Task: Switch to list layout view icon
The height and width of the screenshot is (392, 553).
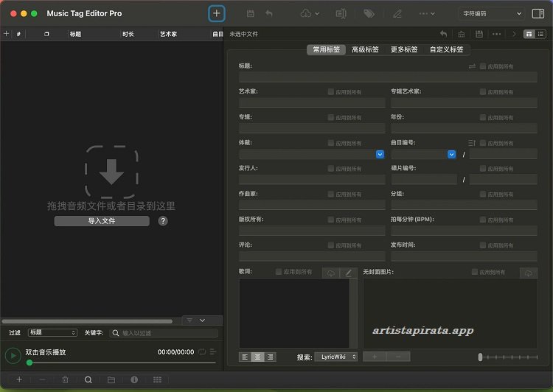Action: tap(540, 34)
